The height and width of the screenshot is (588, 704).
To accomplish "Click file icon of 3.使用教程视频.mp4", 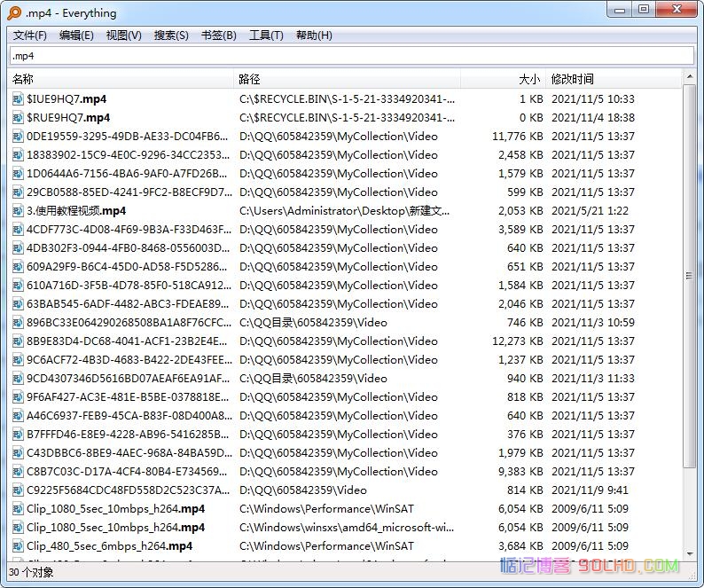I will click(18, 211).
